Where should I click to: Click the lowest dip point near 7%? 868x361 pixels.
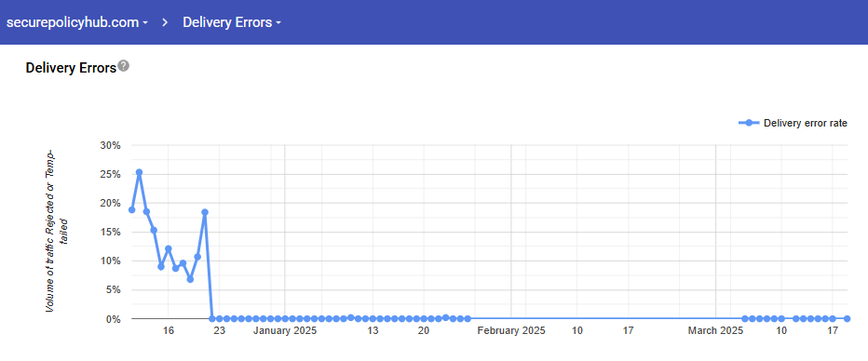190,279
